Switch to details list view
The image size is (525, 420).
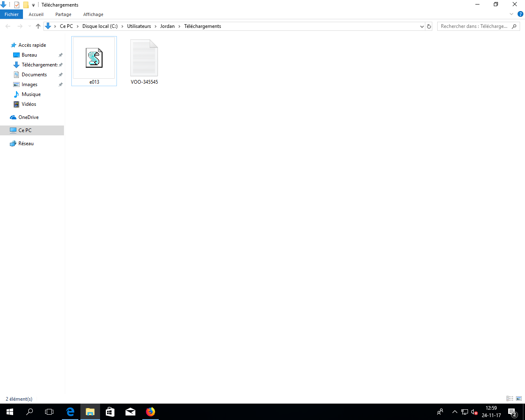(x=510, y=399)
